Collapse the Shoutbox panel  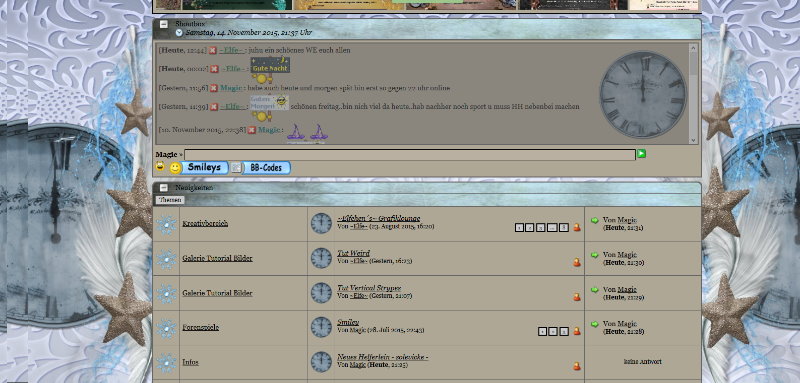click(163, 24)
